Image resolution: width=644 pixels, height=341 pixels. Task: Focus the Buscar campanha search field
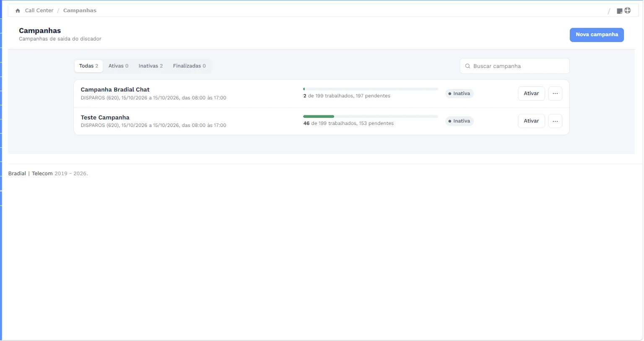coord(514,66)
